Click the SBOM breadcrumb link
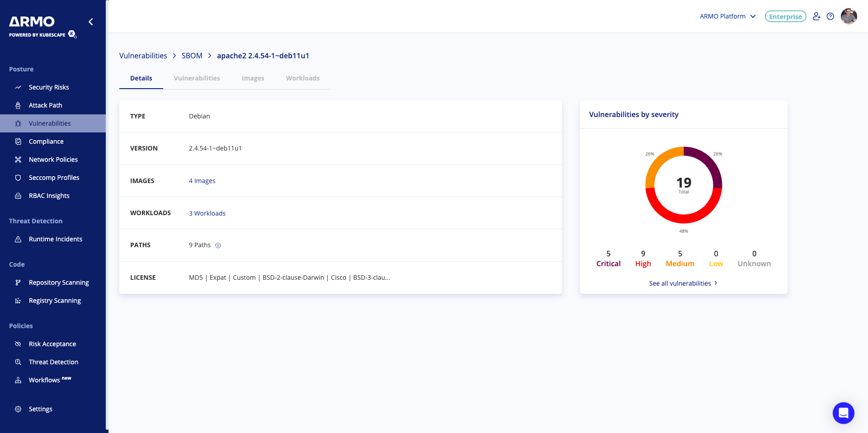868x433 pixels. (192, 56)
